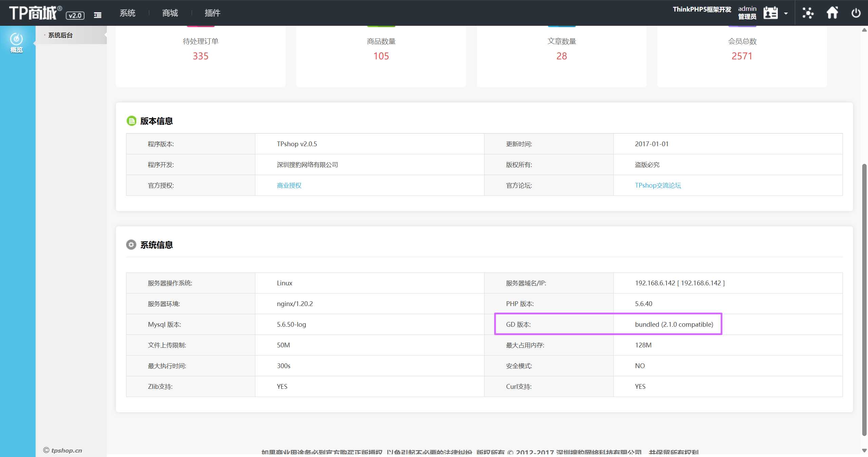Click the nginx/1.20.2 server value

coord(295,304)
